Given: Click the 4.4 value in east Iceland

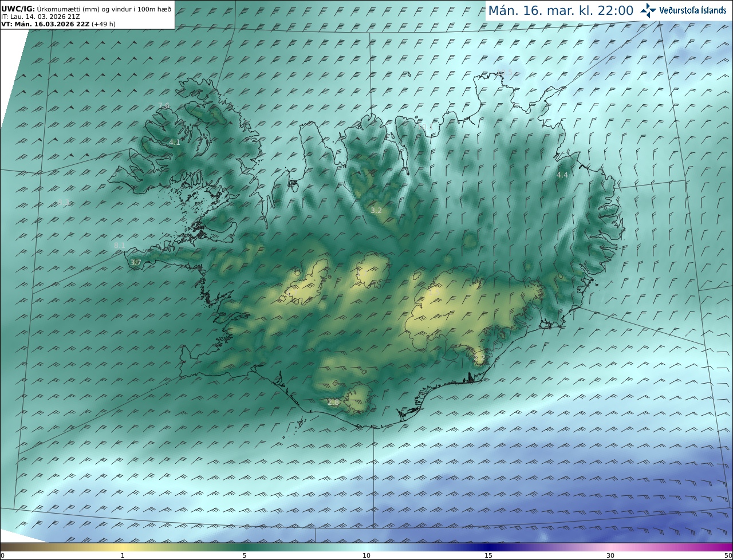Looking at the screenshot, I should (562, 175).
